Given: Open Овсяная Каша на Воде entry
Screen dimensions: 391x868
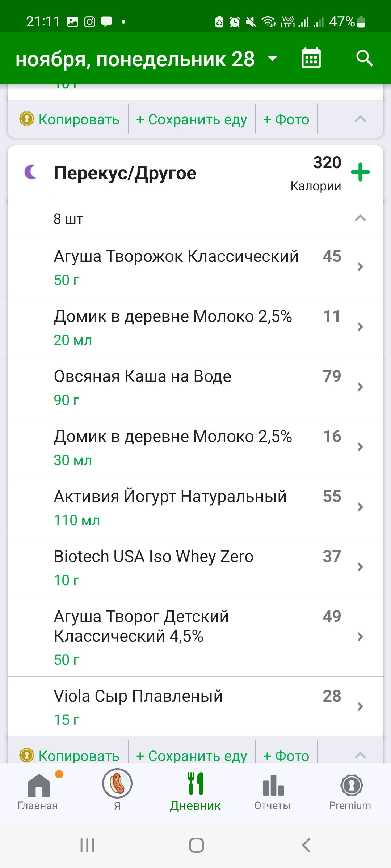Looking at the screenshot, I should point(195,387).
